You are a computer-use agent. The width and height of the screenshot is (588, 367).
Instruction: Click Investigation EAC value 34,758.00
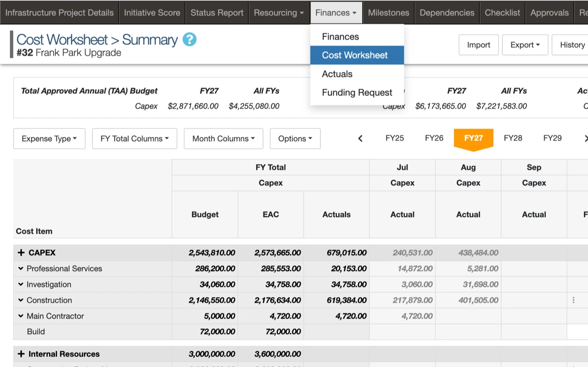(283, 284)
